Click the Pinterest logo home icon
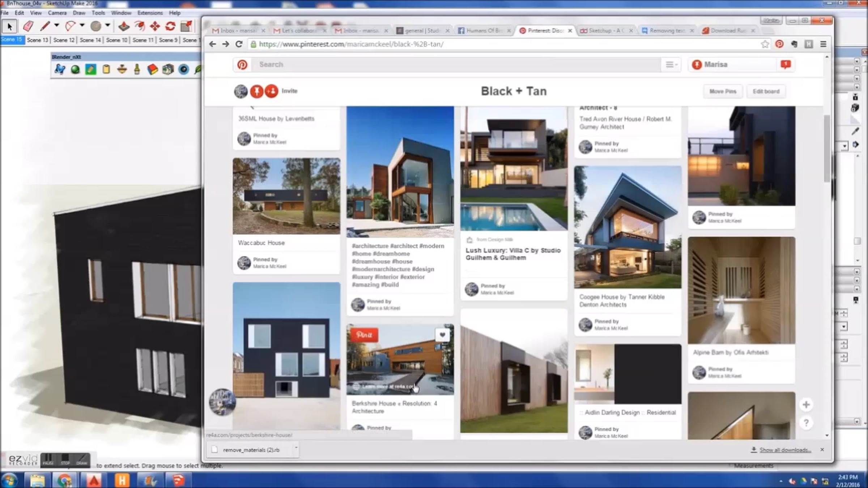Image resolution: width=868 pixels, height=488 pixels. (242, 65)
